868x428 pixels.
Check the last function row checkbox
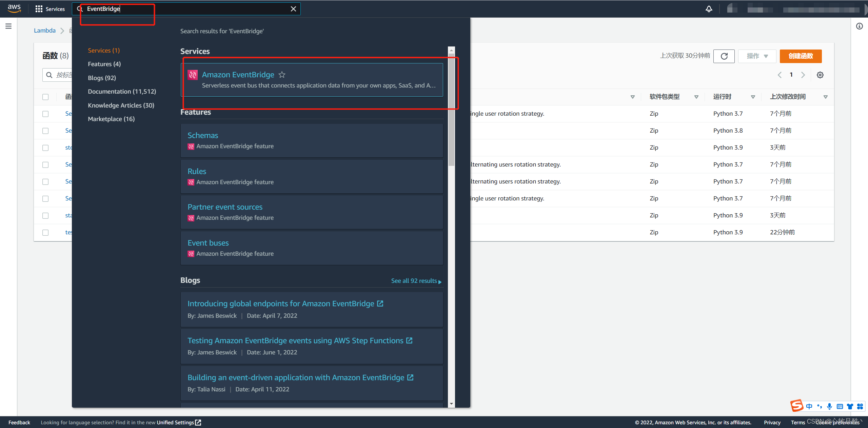[x=45, y=233]
